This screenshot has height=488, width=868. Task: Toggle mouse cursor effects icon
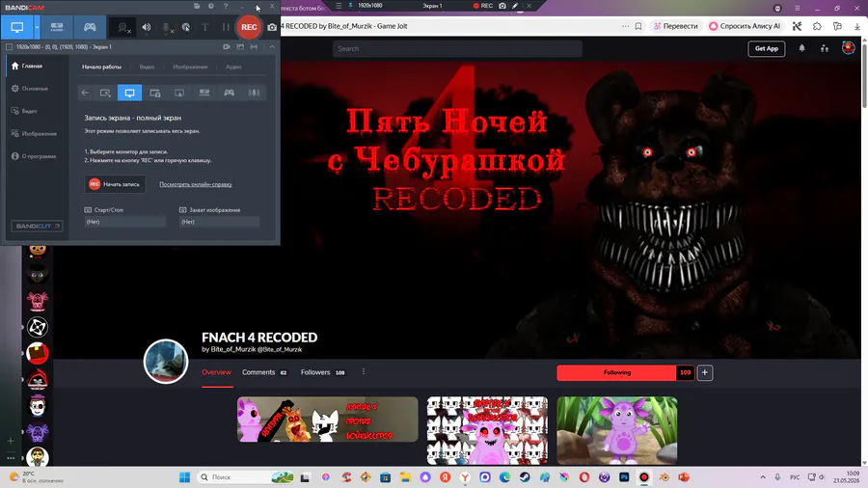tap(186, 27)
